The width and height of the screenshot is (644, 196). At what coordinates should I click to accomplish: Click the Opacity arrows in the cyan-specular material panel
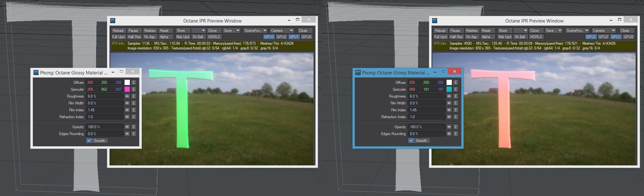pyautogui.click(x=449, y=127)
